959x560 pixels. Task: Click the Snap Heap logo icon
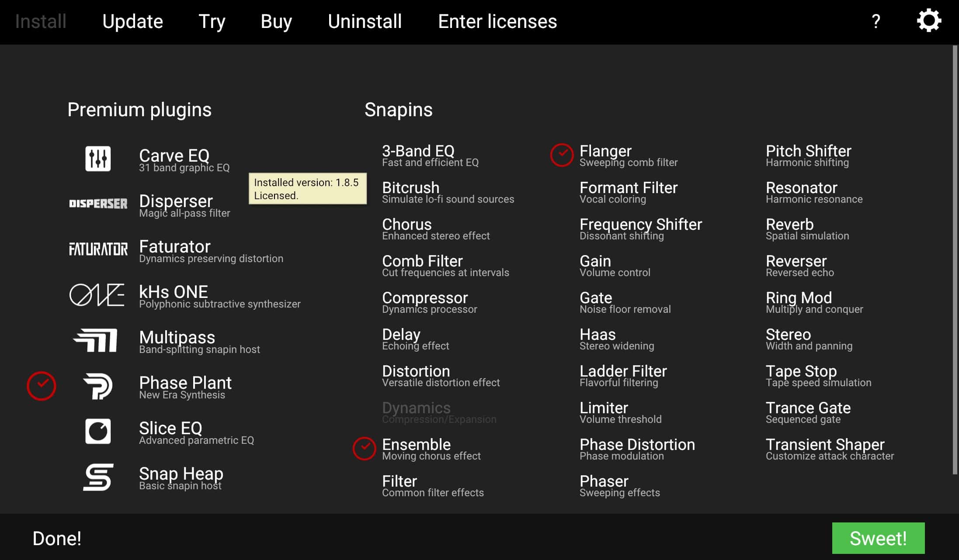(x=98, y=477)
